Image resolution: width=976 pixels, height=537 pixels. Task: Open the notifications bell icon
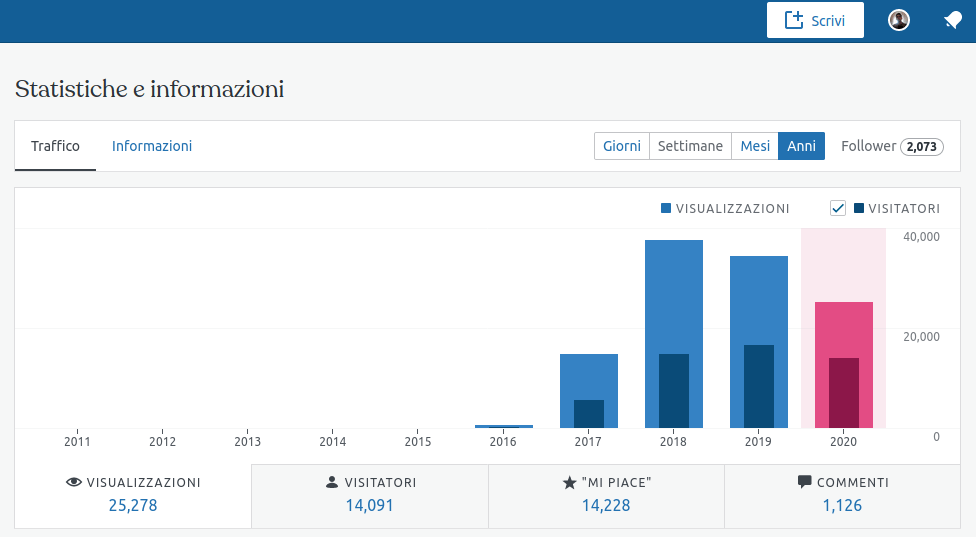pos(953,20)
